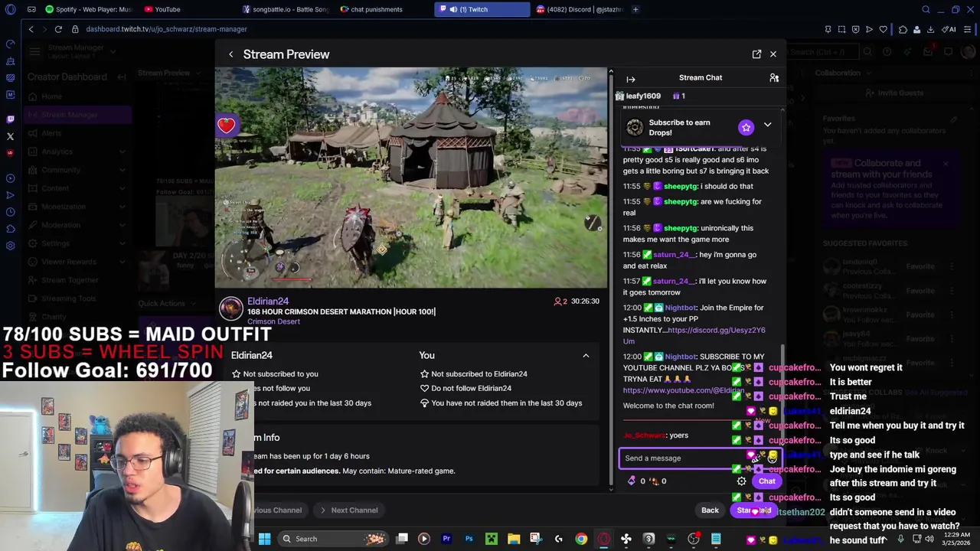Open Premiere Pro from the taskbar
The image size is (980, 551).
click(x=446, y=539)
